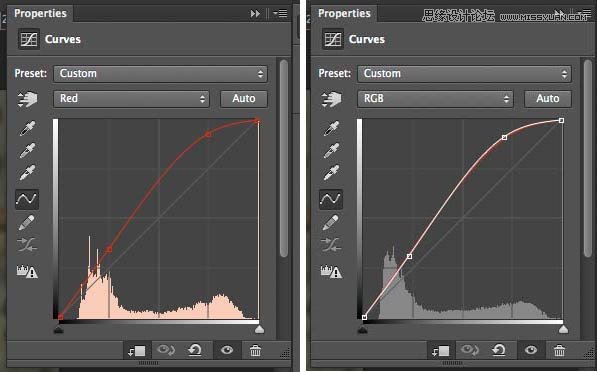
Task: Pick the black point eyedropper in RGB panel
Action: pyautogui.click(x=332, y=128)
